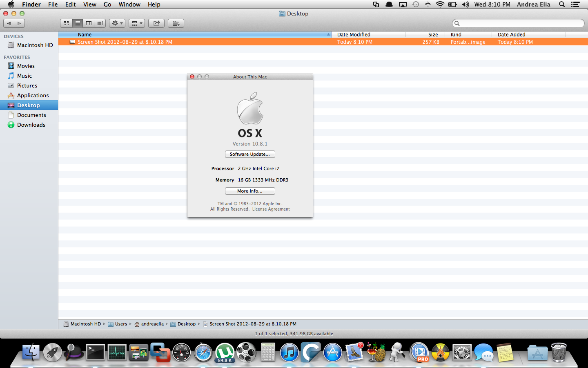Open Notification Center from menu bar
This screenshot has height=368, width=588.
tap(575, 4)
